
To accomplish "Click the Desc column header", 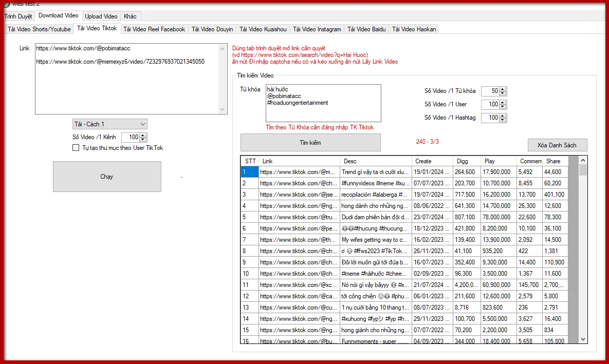I will click(x=376, y=161).
